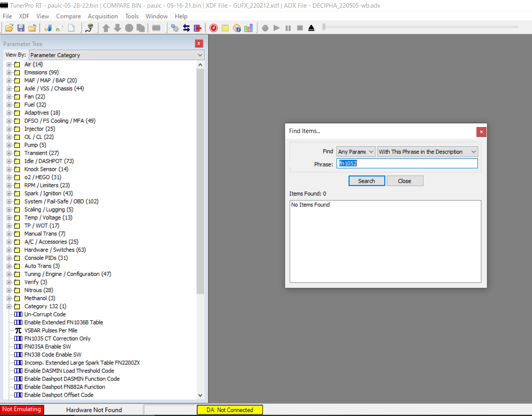Click the bar chart histogram icon
This screenshot has width=532, height=416.
tap(248, 28)
